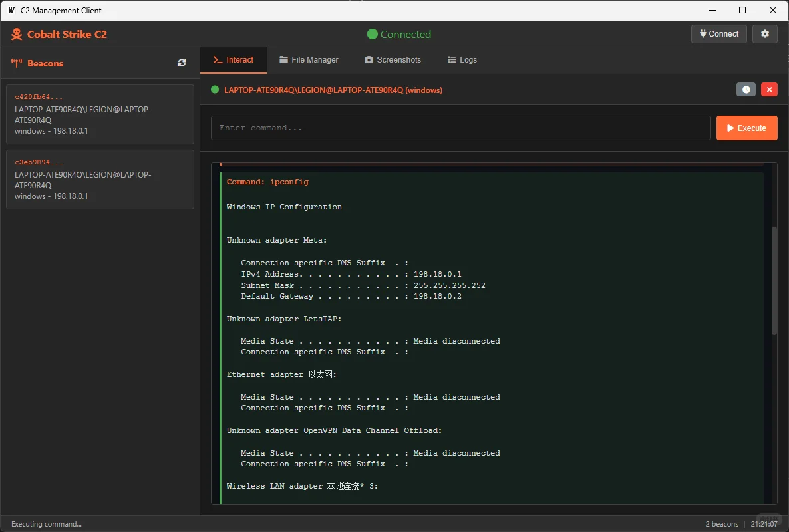Click the green Connected status indicator

[399, 34]
